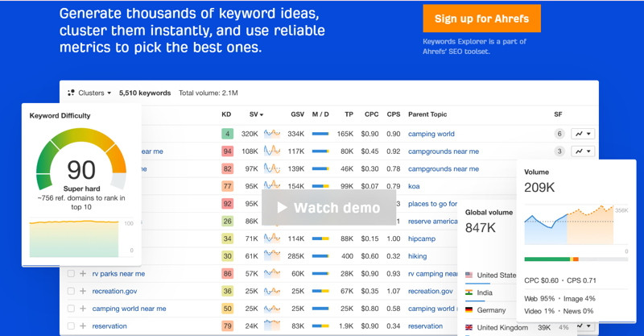Click the United States flag icon
This screenshot has width=644, height=336.
[469, 275]
